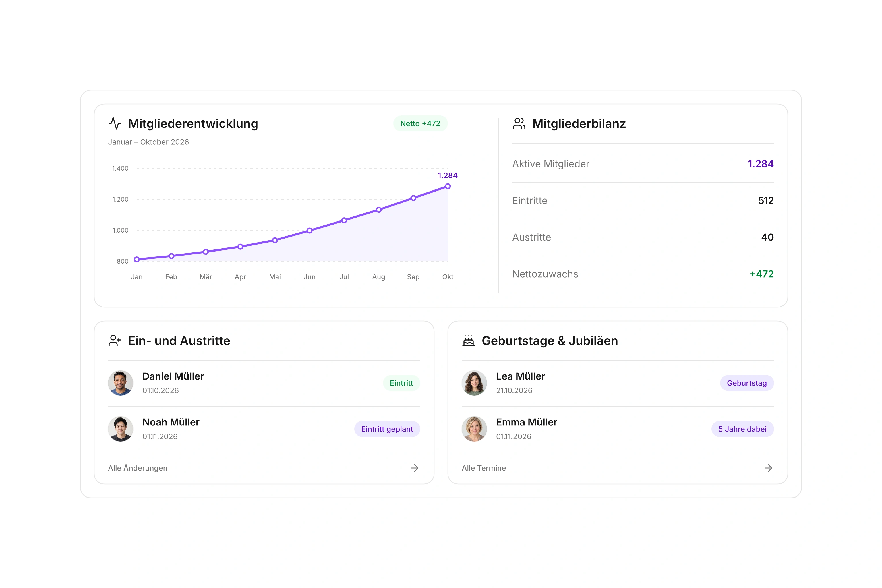
Task: Click the Netto +472 badge
Action: 420,123
